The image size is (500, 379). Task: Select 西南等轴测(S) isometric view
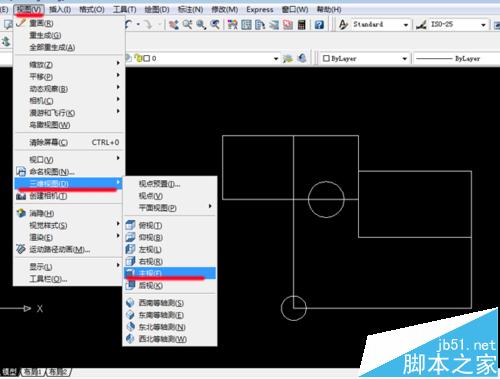pos(170,303)
